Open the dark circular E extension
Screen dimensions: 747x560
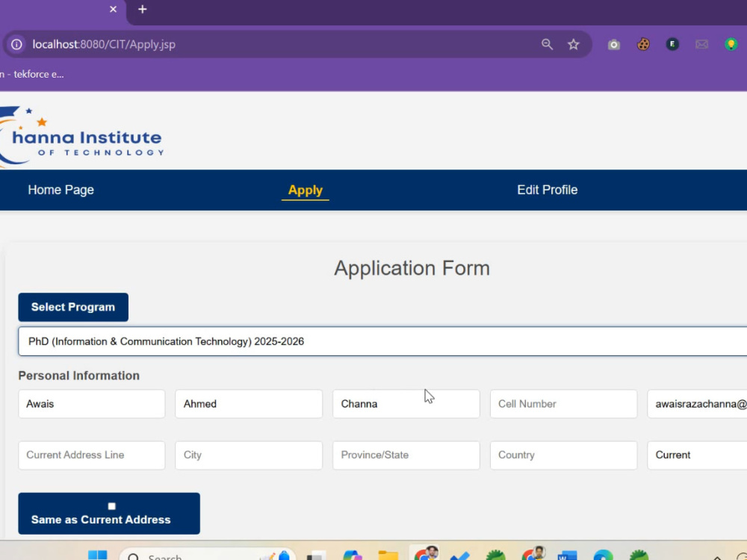(672, 44)
